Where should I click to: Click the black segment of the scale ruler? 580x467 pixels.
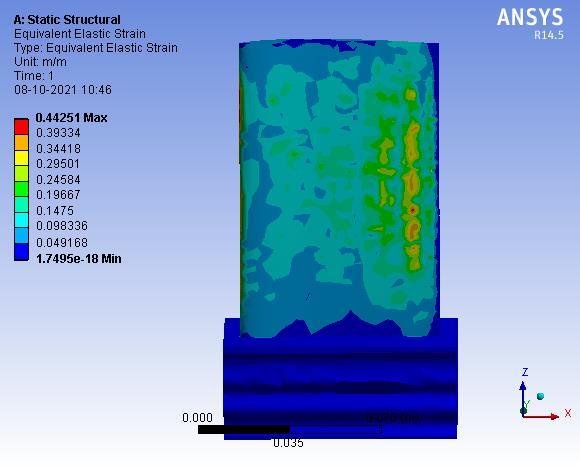pos(244,429)
